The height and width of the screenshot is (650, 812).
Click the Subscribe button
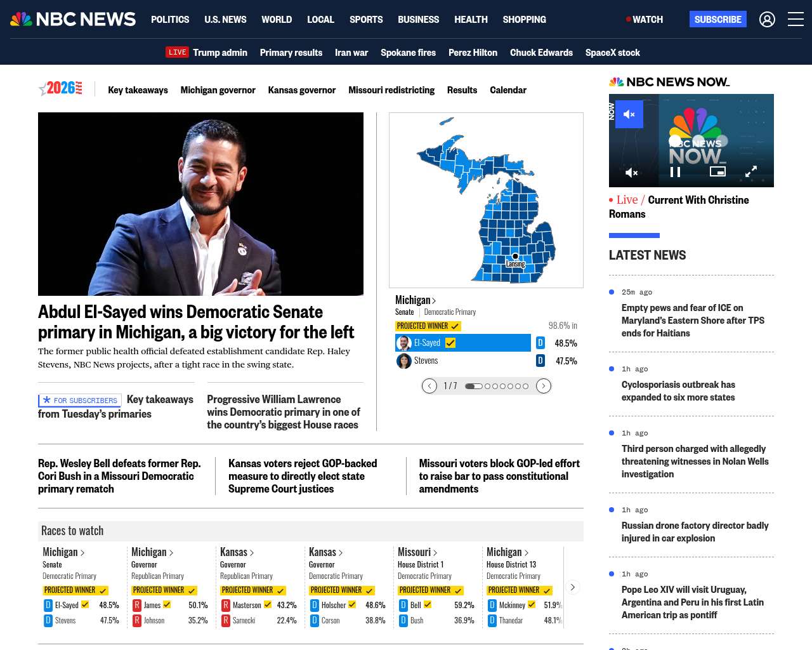pyautogui.click(x=717, y=20)
